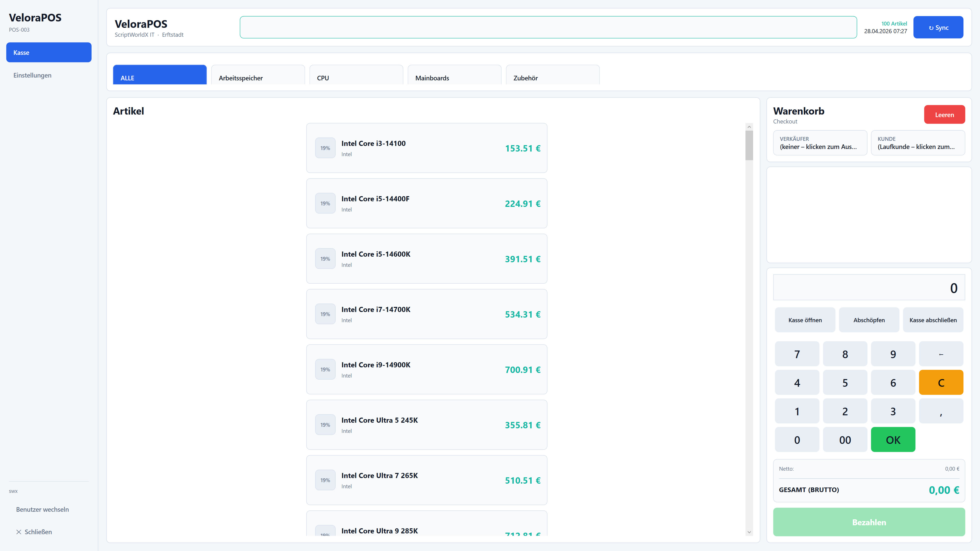The height and width of the screenshot is (551, 980).
Task: Click the 19% tax badge on Ultra 5 245K
Action: point(325,425)
